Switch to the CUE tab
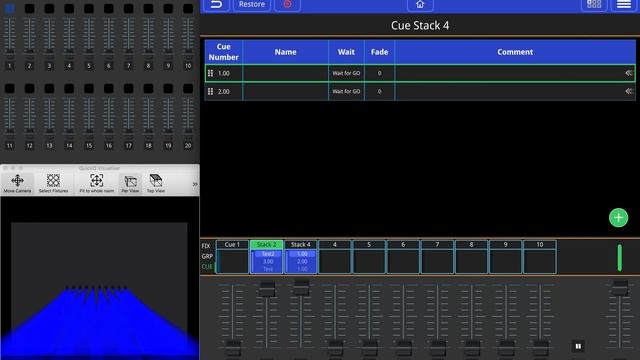Viewport: 640px width, 360px height. pyautogui.click(x=207, y=267)
